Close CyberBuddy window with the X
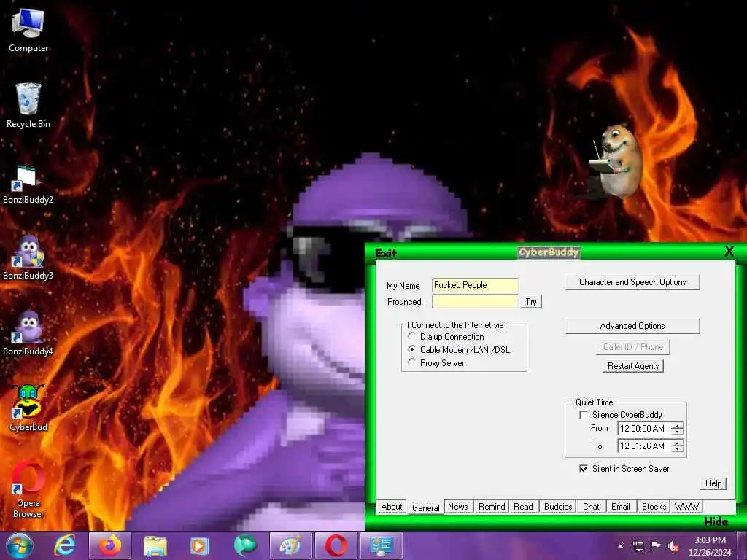This screenshot has height=560, width=747. click(729, 251)
